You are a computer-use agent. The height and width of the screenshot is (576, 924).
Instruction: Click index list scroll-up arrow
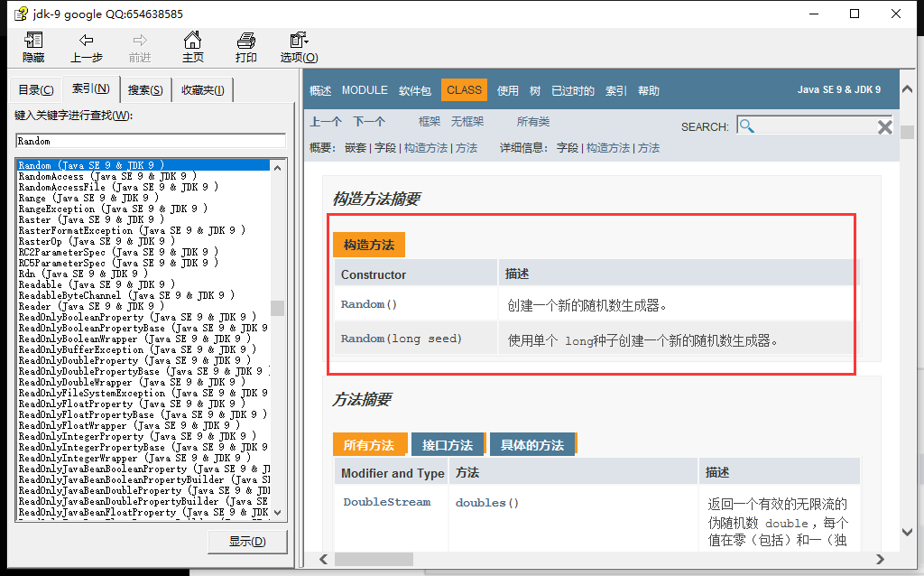[x=278, y=167]
